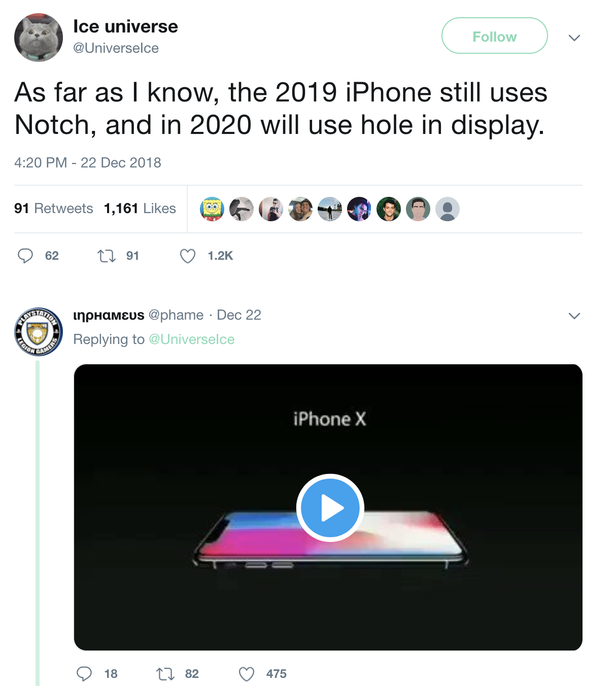
Task: Open the PlayStation Legion Gamers avatar
Action: click(x=39, y=332)
